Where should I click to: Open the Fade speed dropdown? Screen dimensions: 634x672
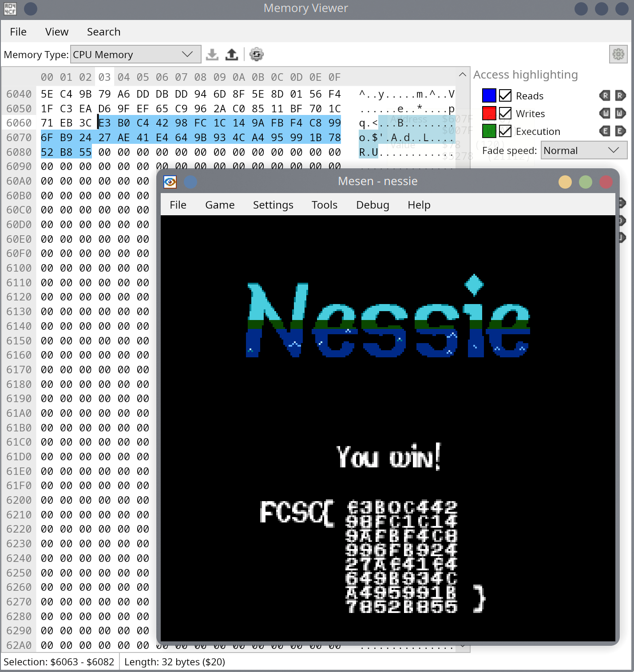pyautogui.click(x=584, y=150)
